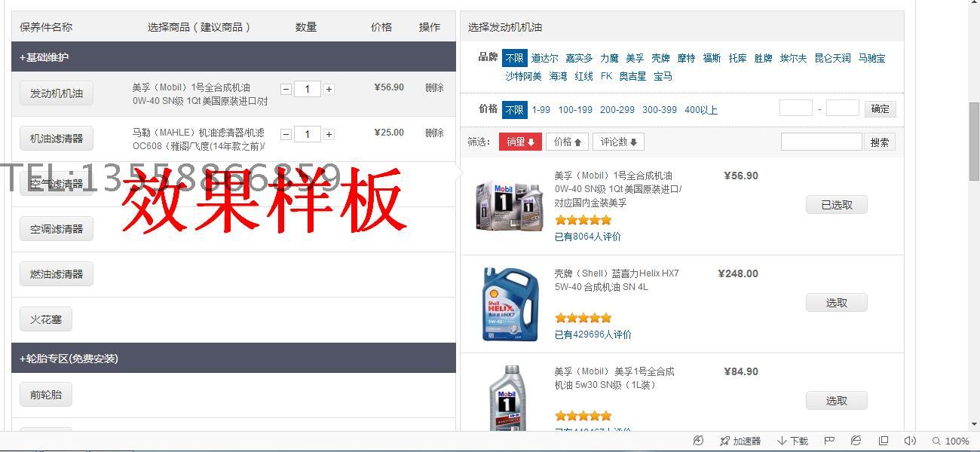The image size is (980, 452).
Task: Confirm custom price range with 确定
Action: 880,108
